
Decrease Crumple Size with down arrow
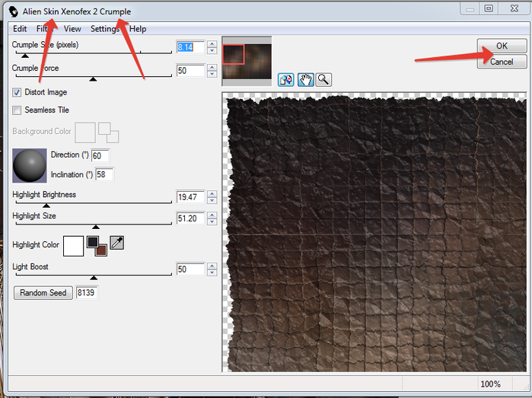212,51
